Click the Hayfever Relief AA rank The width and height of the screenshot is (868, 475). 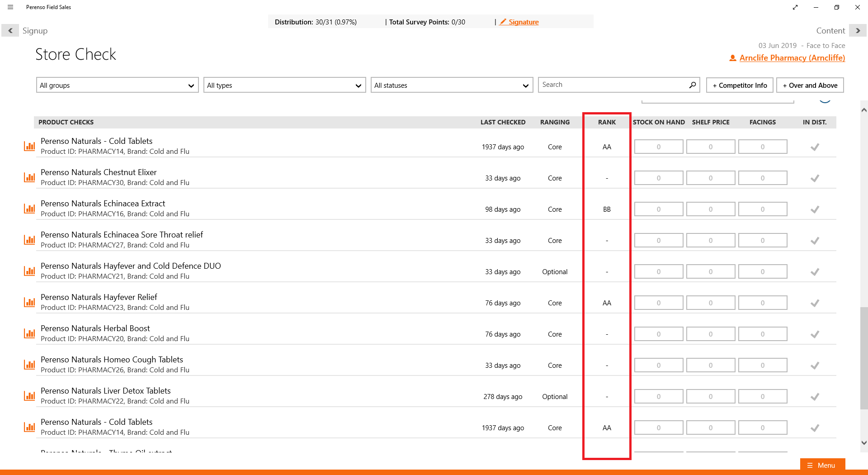(x=607, y=303)
